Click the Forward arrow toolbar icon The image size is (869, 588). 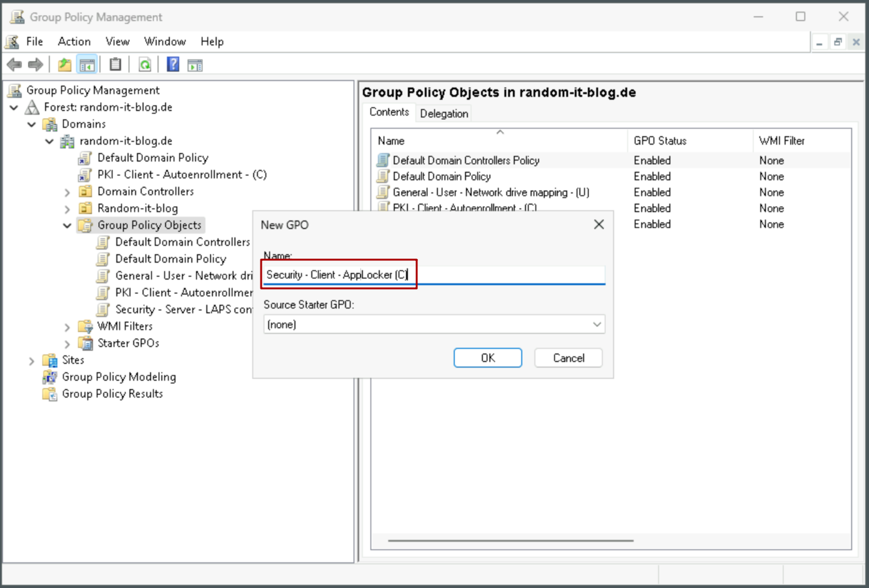click(36, 64)
